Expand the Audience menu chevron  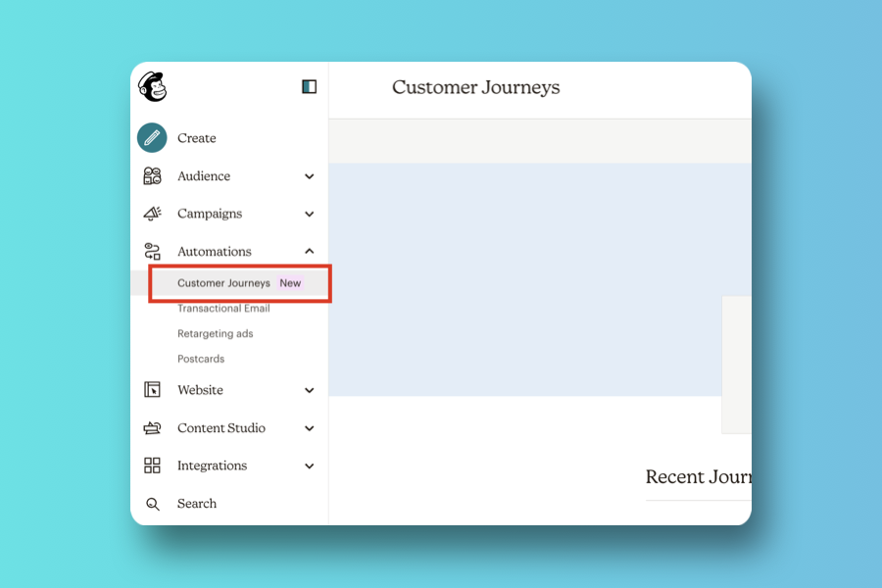(x=310, y=176)
